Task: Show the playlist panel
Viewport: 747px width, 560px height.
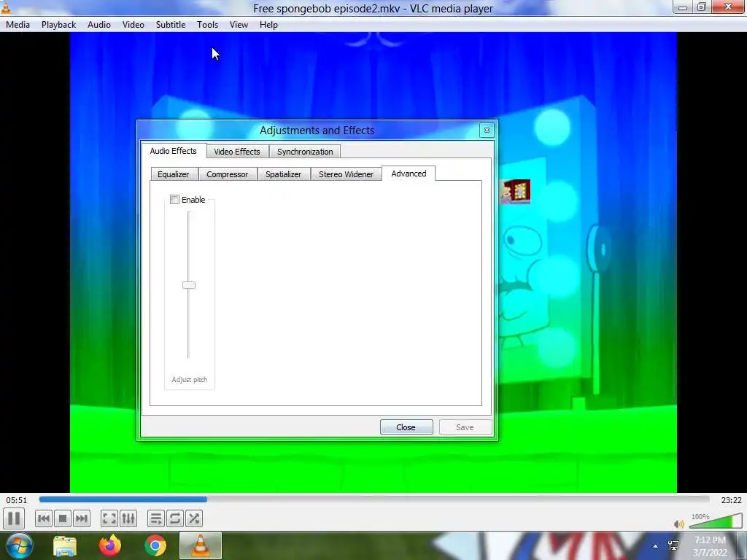Action: [156, 518]
